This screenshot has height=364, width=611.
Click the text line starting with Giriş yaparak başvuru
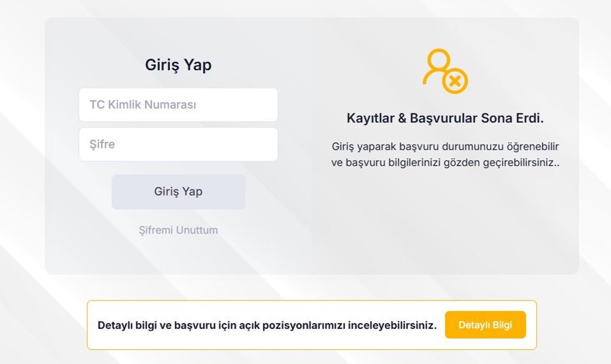coord(445,147)
